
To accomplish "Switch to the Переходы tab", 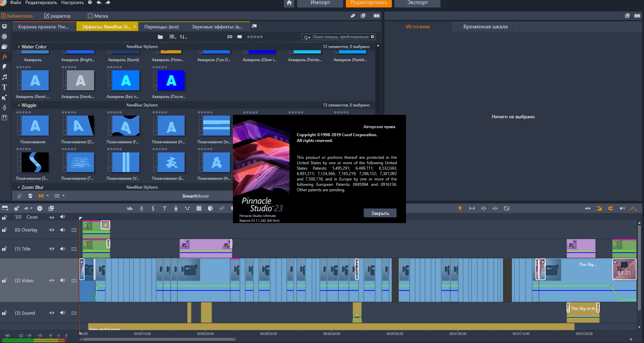I will coord(161,27).
